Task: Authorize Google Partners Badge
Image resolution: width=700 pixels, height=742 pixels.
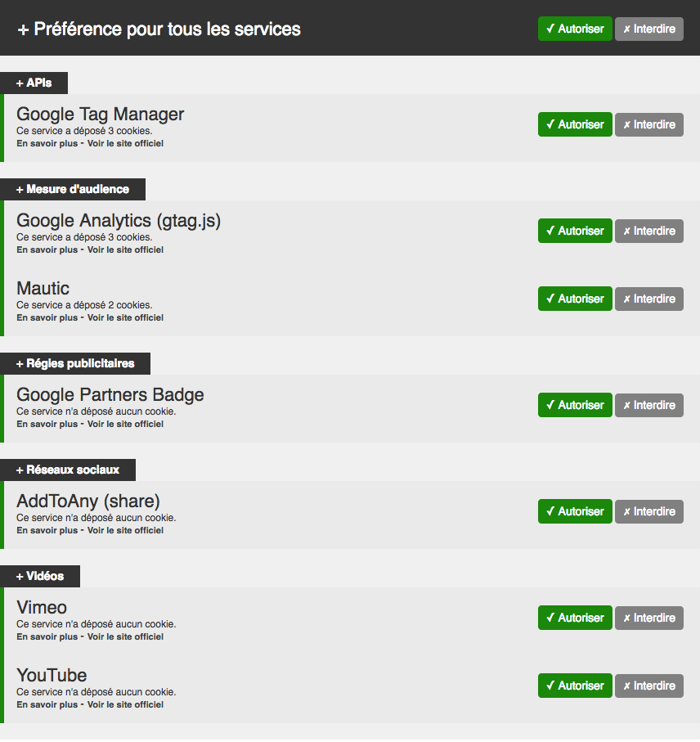Action: (x=575, y=405)
